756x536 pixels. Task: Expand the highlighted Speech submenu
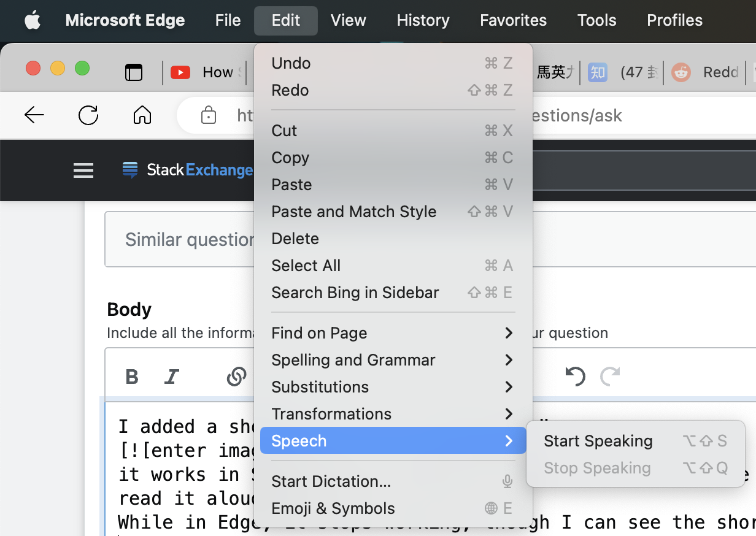tap(393, 441)
